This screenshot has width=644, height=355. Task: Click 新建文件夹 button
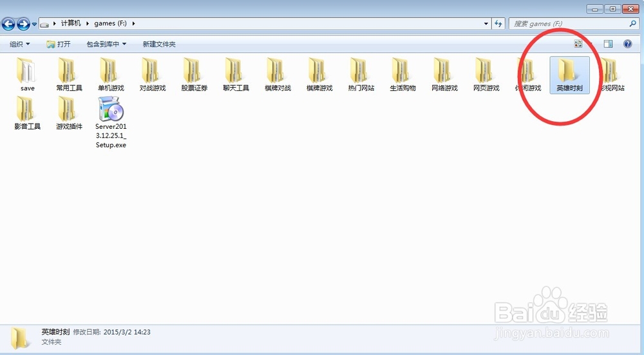tap(159, 44)
